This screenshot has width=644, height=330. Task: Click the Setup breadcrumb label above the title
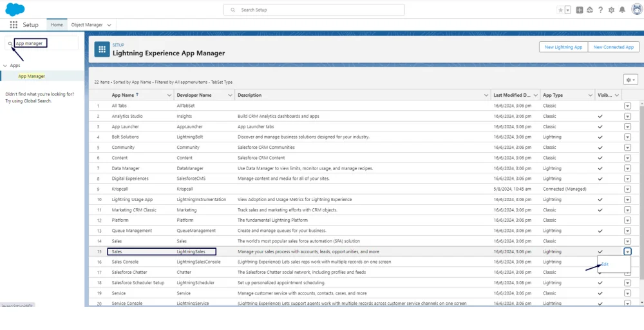(118, 45)
